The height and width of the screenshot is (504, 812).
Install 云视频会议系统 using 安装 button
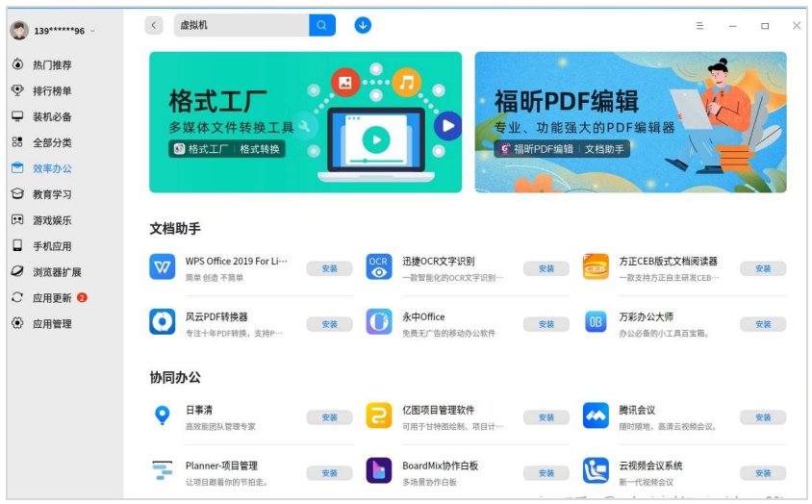pos(762,473)
